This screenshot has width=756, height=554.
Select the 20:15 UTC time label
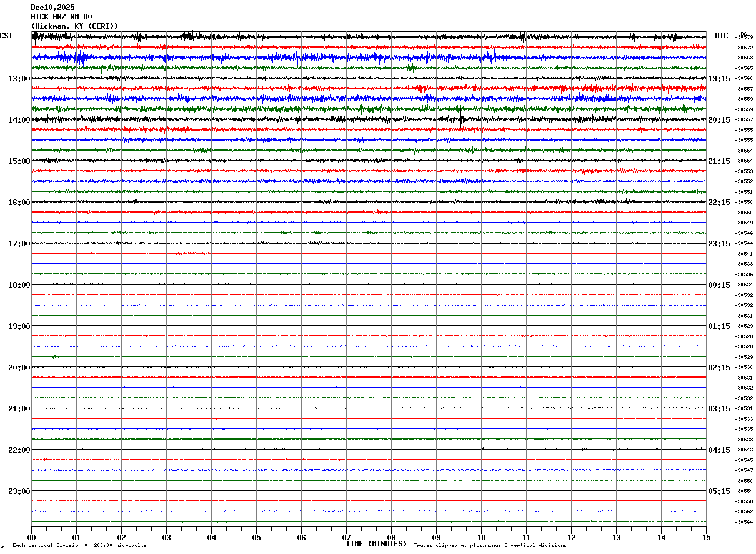click(x=719, y=120)
